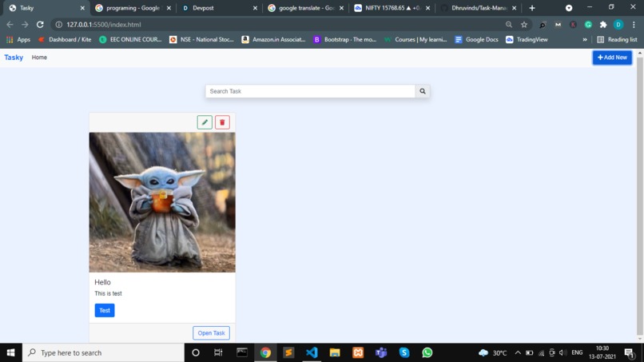This screenshot has width=644, height=362.
Task: Open Chrome profile avatar D
Action: [618, 25]
